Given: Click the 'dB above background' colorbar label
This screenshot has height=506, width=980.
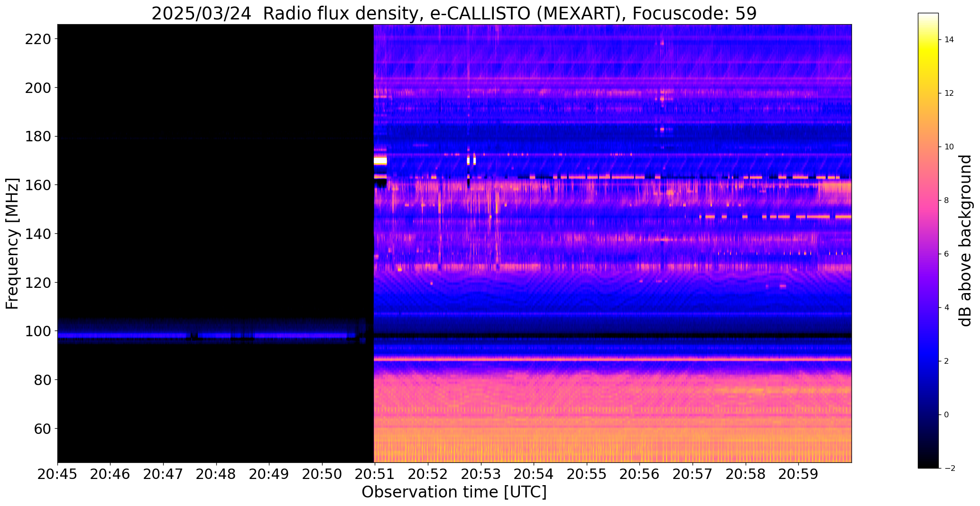Looking at the screenshot, I should (965, 240).
